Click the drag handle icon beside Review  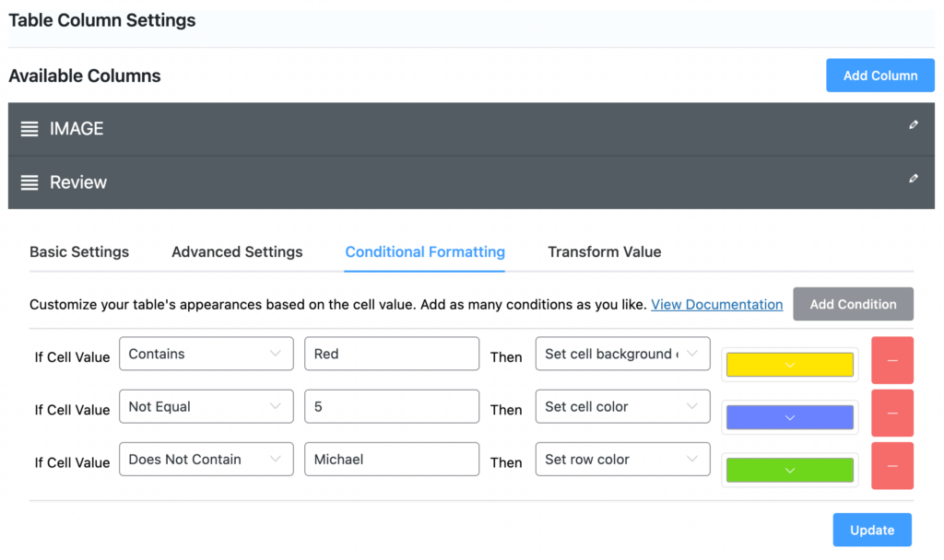click(29, 182)
